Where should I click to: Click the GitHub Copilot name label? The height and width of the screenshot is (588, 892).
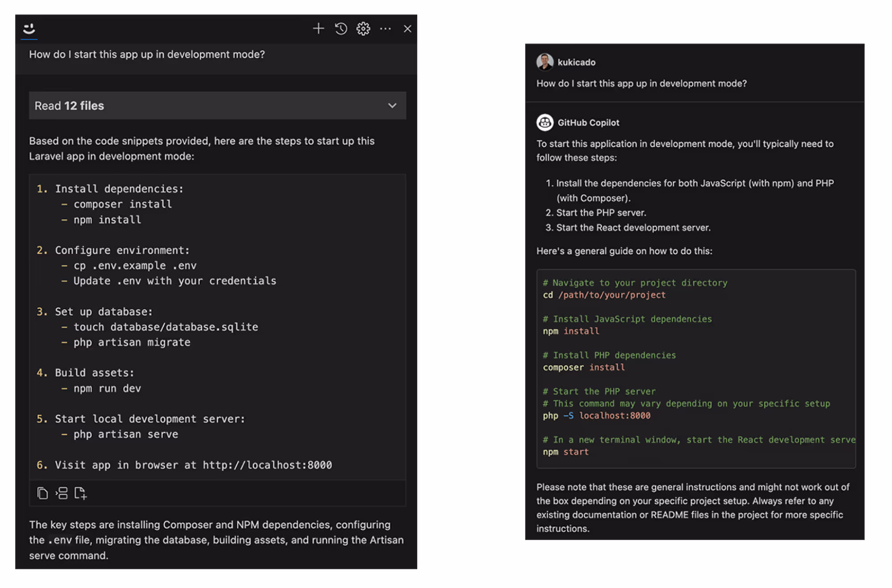coord(588,123)
